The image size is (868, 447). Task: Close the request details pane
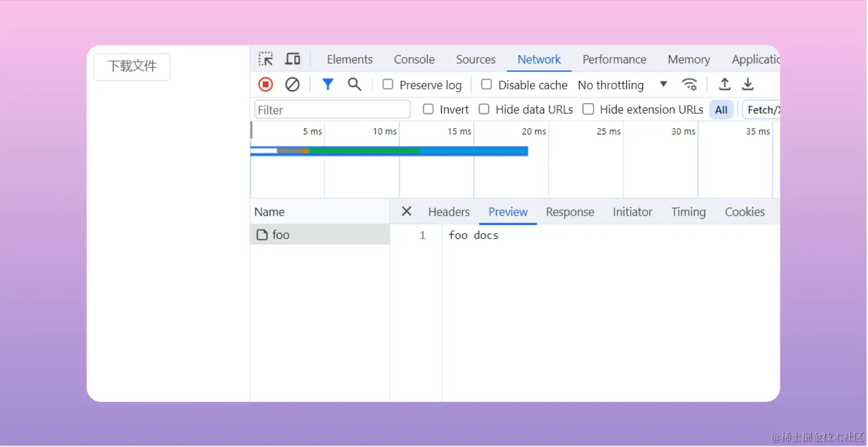407,212
